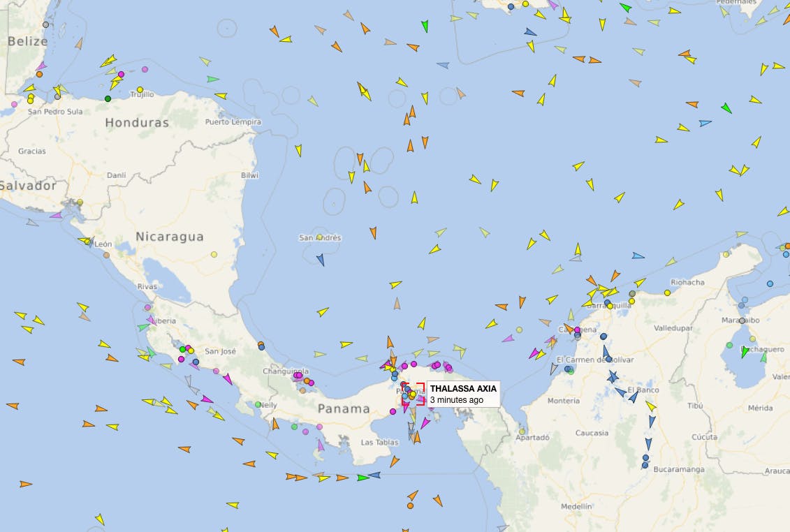790x532 pixels.
Task: Click the blue circle marker in Gulf of Venezuela
Action: click(x=770, y=284)
